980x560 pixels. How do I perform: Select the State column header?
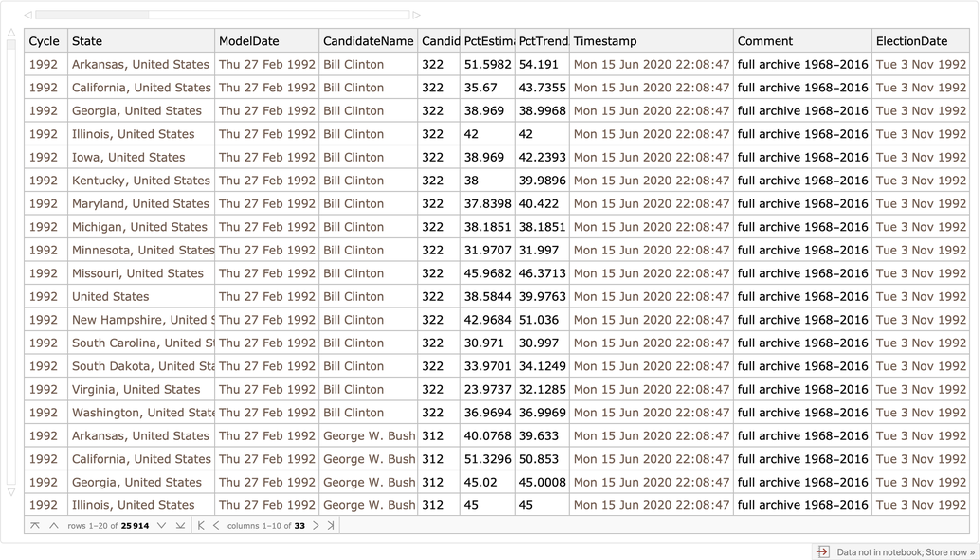point(87,41)
